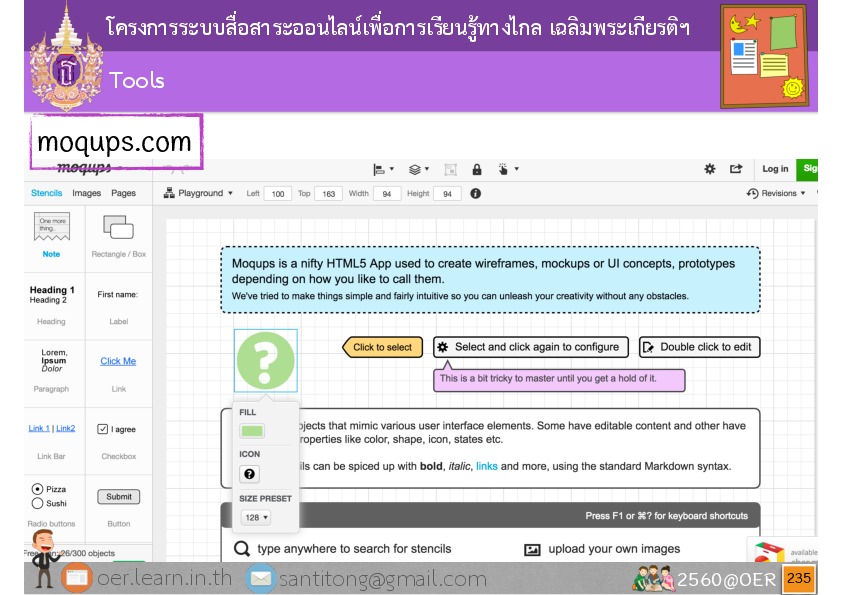Viewport: 842px width, 595px height.
Task: Click the info icon beside Height field
Action: pyautogui.click(x=476, y=193)
